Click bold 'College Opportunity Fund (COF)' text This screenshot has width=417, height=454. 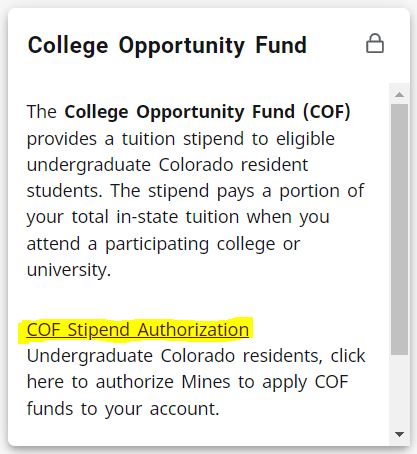click(x=207, y=112)
